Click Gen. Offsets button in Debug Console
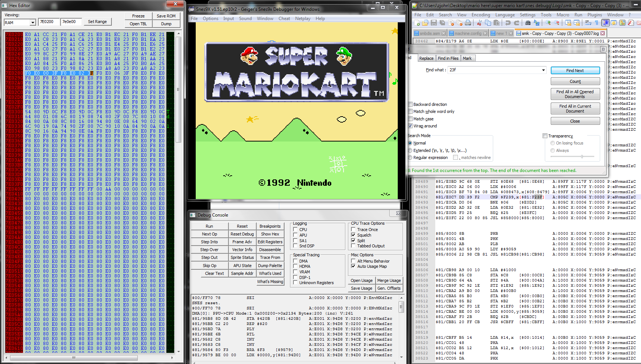The image size is (641, 364). tap(389, 288)
